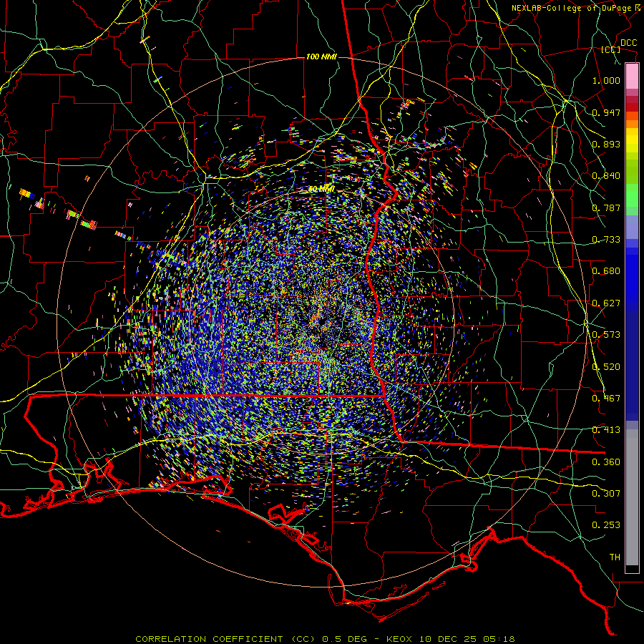Pick the pink color band beside 1.000

632,77
